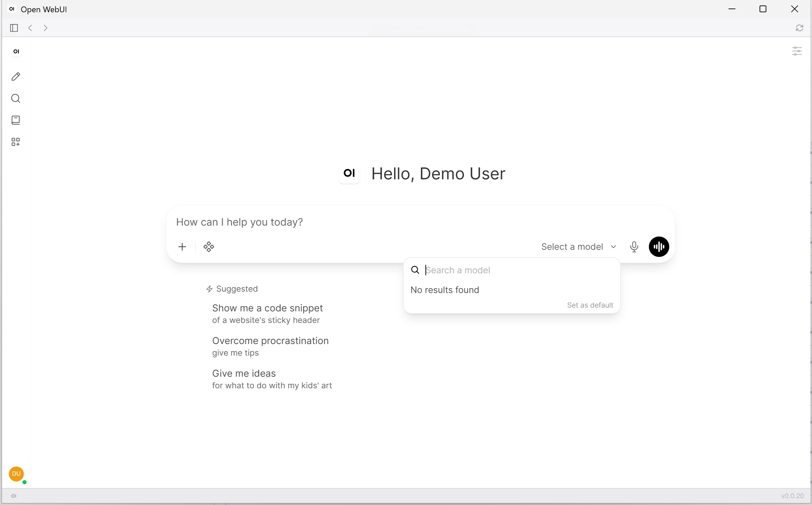Open the integrations diamond-grid icon

tap(209, 247)
